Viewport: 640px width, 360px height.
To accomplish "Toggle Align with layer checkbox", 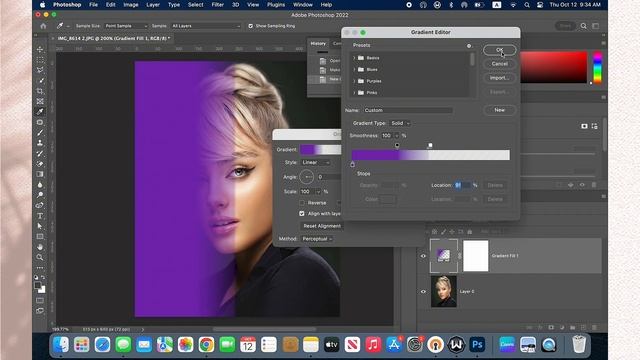I will (x=302, y=213).
